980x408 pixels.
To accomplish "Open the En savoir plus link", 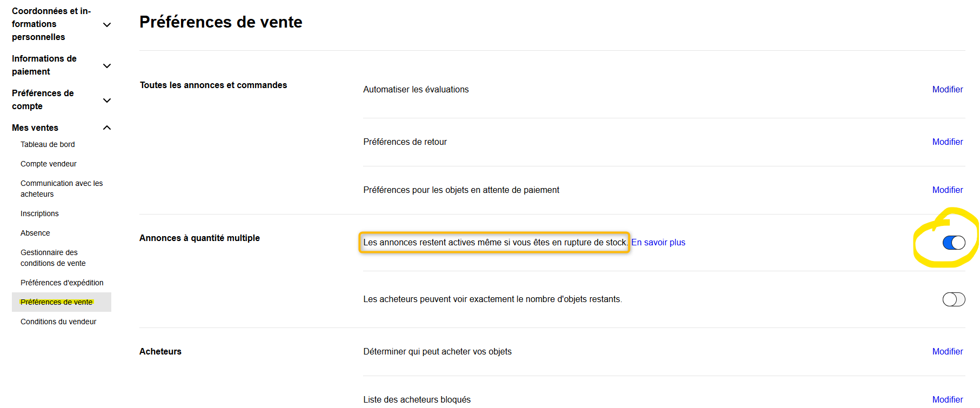I will [x=658, y=243].
